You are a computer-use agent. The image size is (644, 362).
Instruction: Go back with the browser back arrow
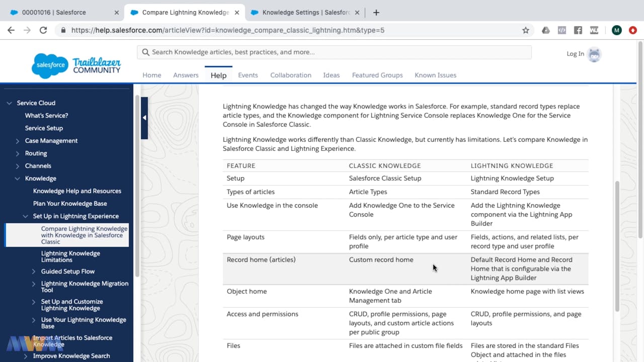[x=11, y=30]
